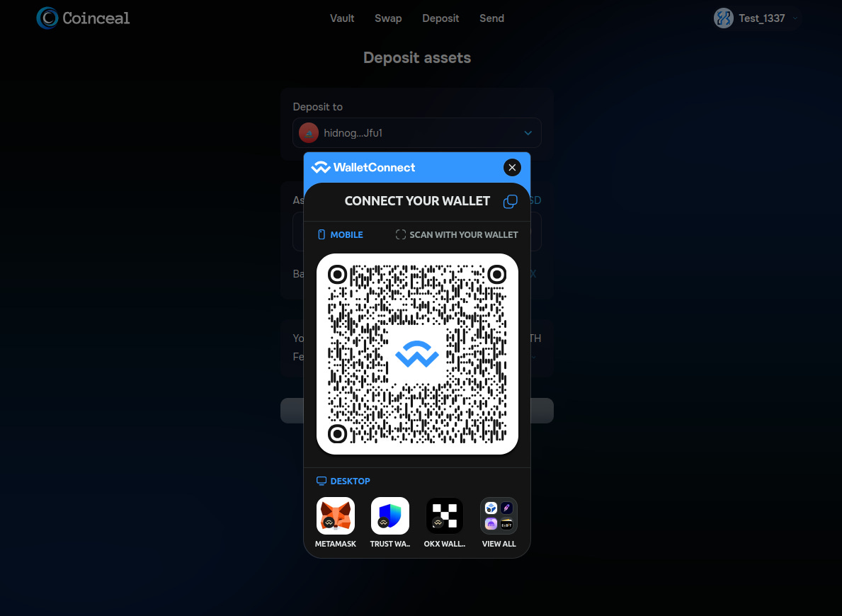Click the DESKTOP section label
Image resolution: width=842 pixels, height=616 pixels.
coord(343,481)
